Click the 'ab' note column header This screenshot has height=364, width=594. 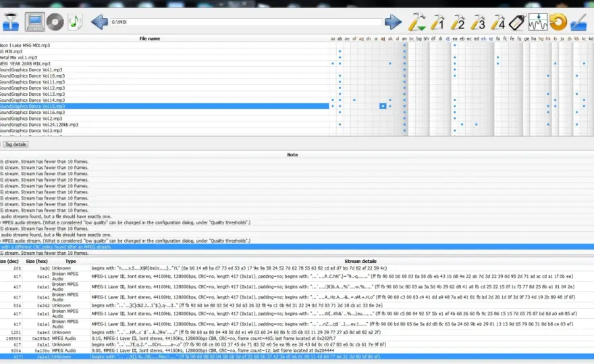point(340,38)
